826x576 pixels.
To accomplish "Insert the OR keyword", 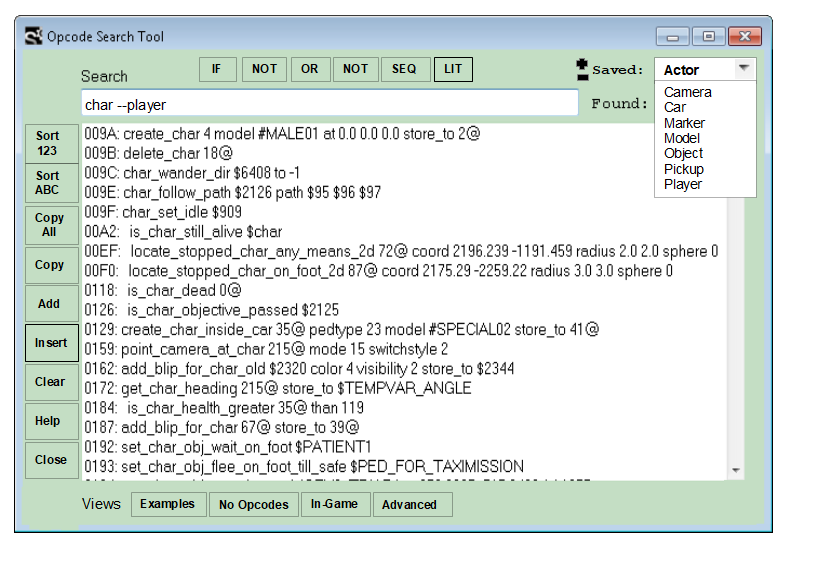I will pyautogui.click(x=310, y=69).
